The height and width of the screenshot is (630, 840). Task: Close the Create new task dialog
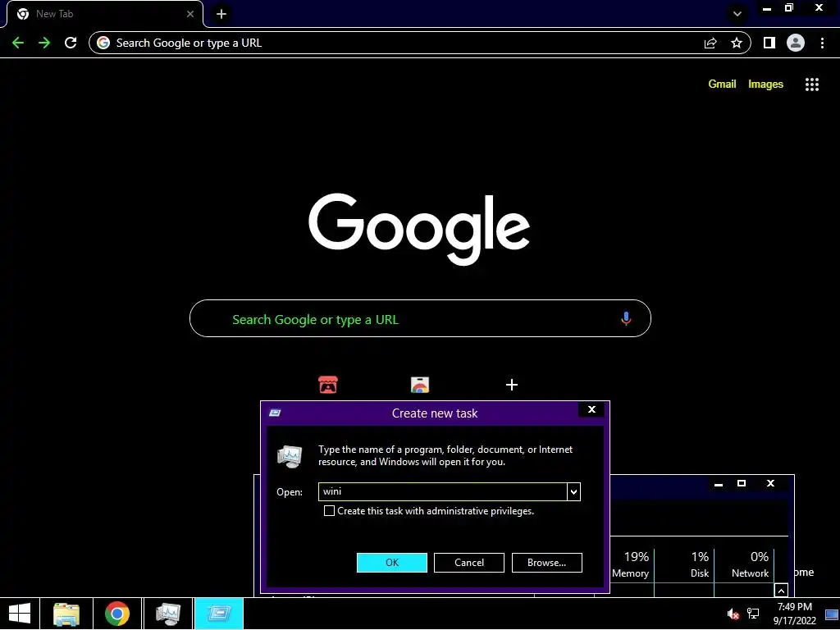[591, 409]
